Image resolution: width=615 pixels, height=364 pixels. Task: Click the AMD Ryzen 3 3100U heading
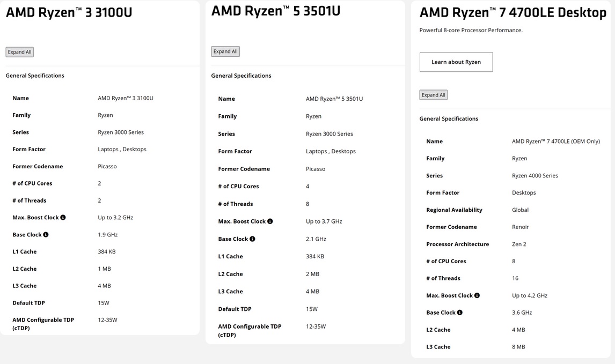(x=69, y=12)
